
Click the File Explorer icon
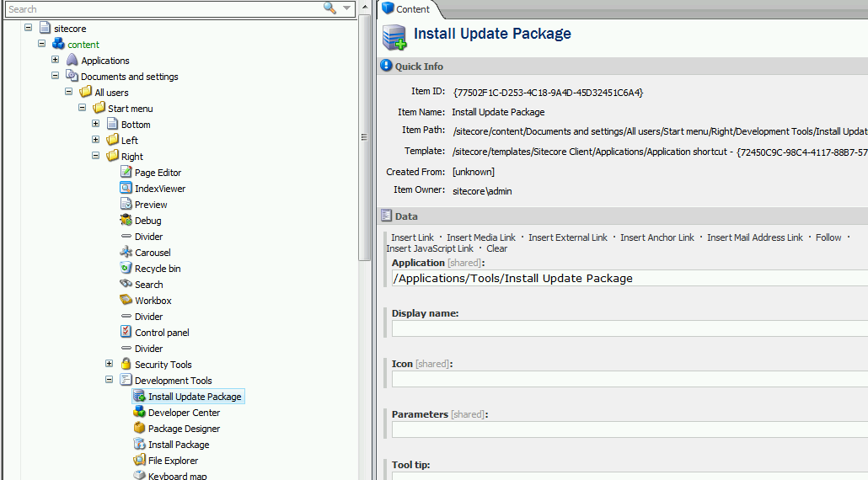pos(139,461)
